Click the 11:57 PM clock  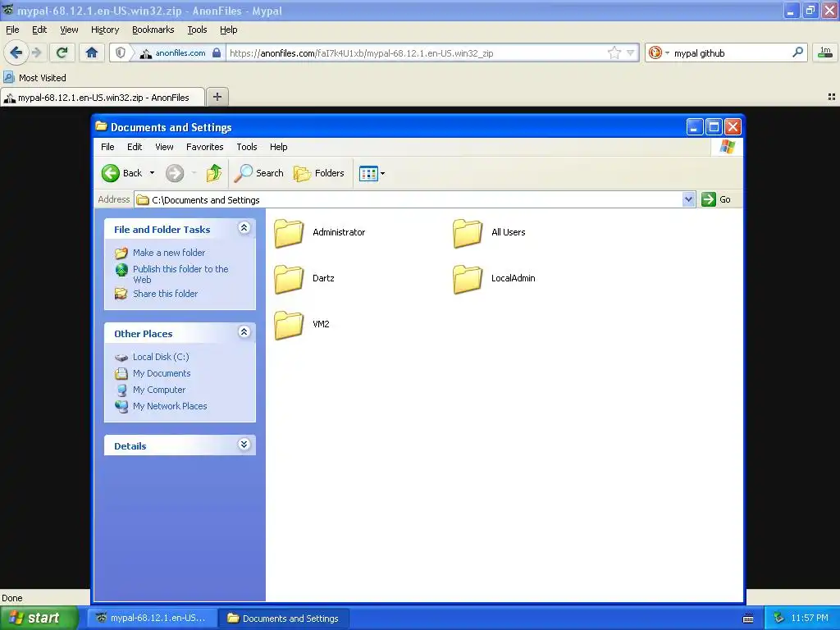(810, 619)
